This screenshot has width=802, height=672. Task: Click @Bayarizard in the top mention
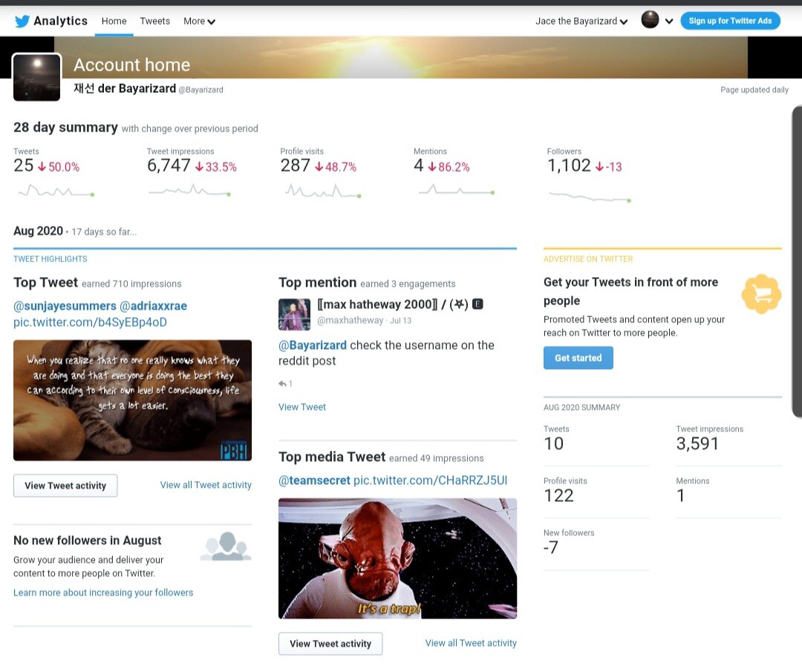click(313, 345)
